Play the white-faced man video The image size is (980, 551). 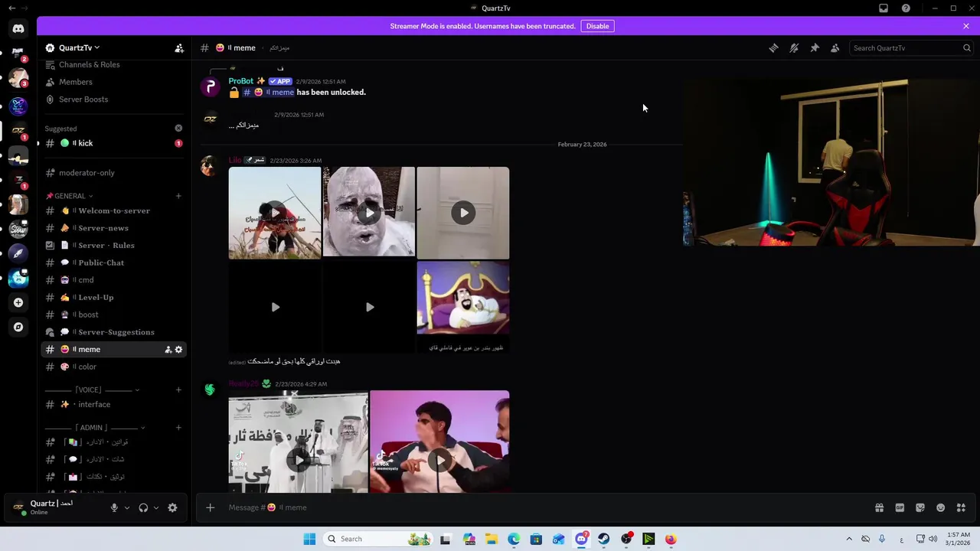[369, 213]
